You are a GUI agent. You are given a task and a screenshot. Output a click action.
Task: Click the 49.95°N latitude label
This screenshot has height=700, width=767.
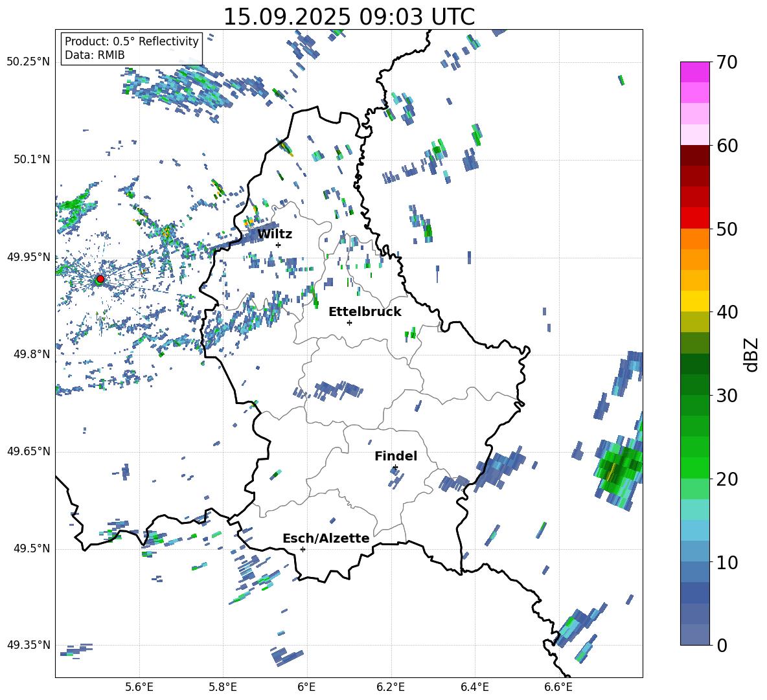pos(29,256)
